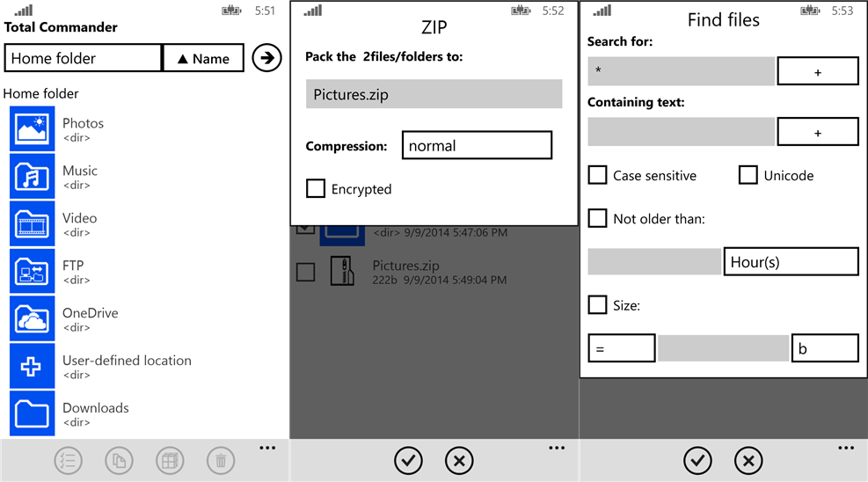This screenshot has height=482, width=868.
Task: Tap the Pictures.zip archive file icon
Action: [342, 271]
